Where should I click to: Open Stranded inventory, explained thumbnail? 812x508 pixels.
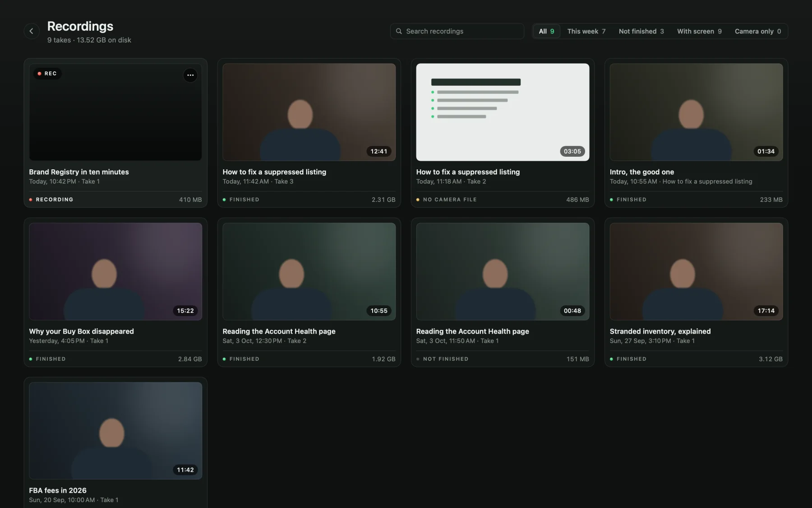696,271
